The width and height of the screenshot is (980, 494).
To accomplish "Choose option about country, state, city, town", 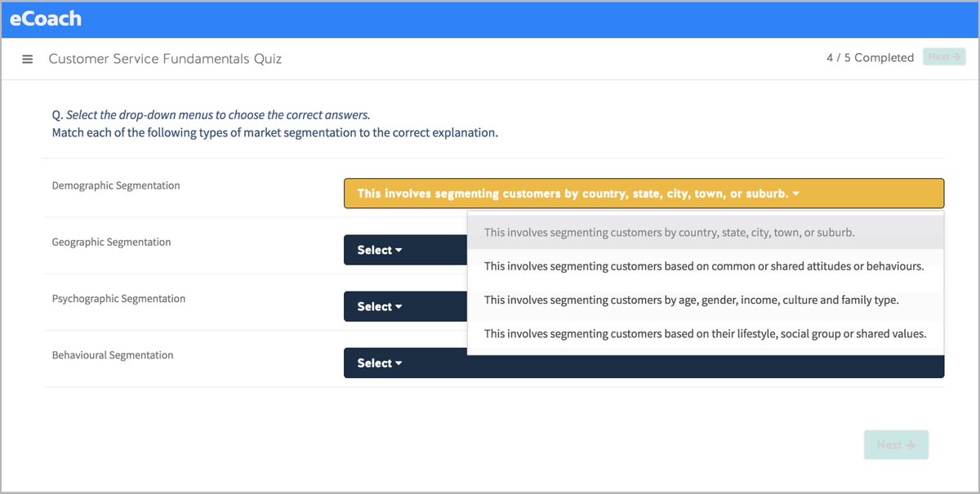I will coord(706,233).
